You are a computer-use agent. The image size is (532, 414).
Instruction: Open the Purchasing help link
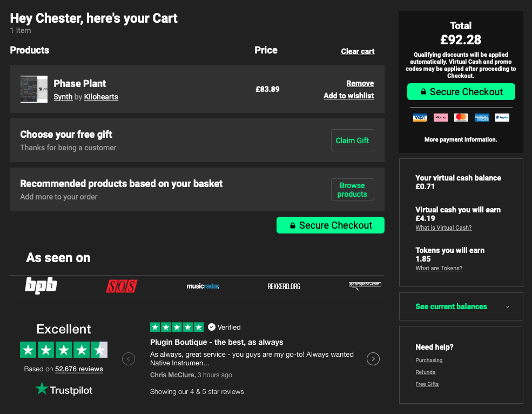[429, 360]
